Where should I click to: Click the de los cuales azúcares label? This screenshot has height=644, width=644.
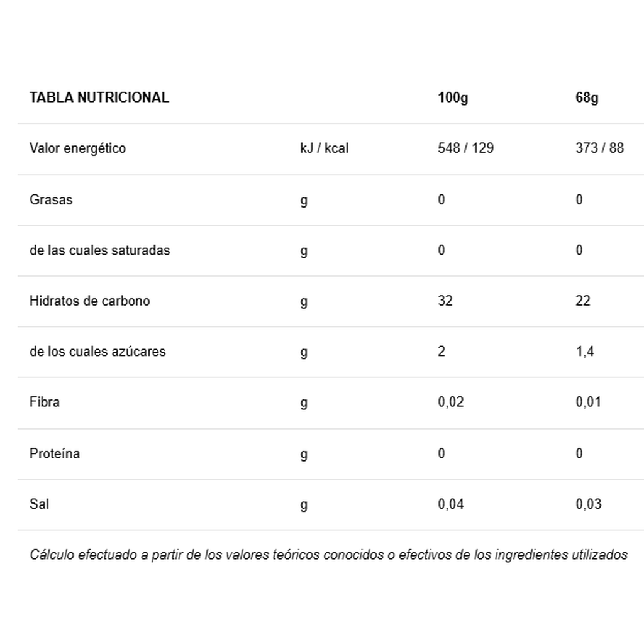[97, 352]
